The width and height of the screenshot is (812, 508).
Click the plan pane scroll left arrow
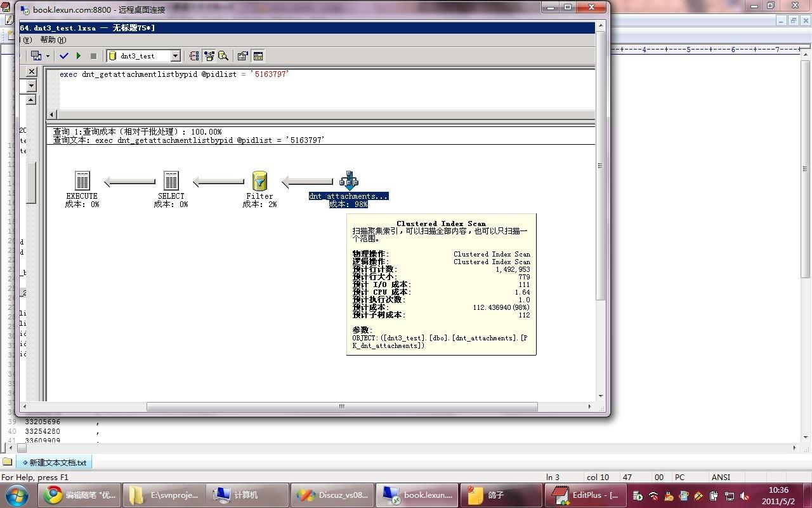(x=25, y=406)
